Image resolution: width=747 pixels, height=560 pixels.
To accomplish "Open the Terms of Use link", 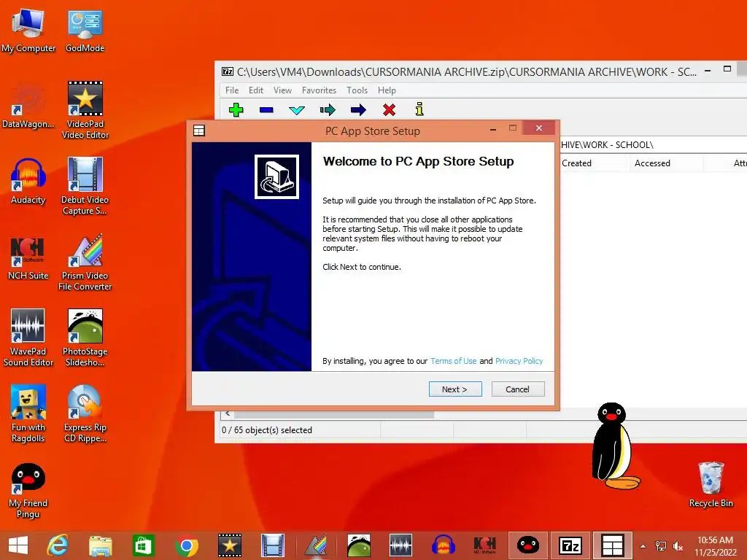I will click(454, 361).
